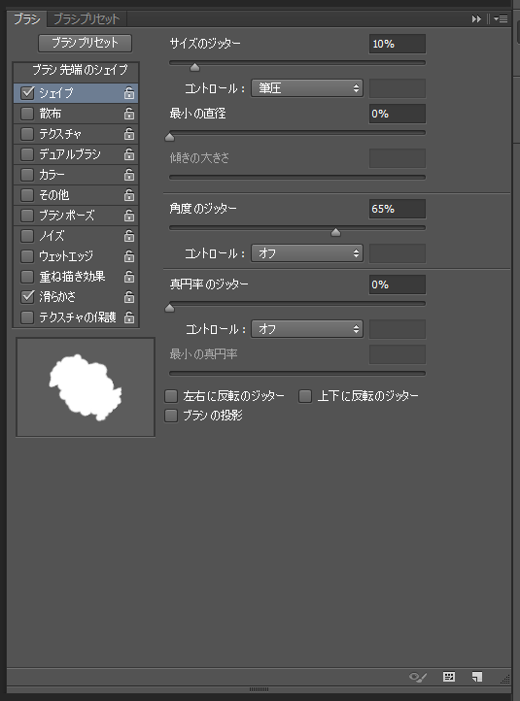This screenshot has height=701, width=520.
Task: Collapse panel with double-arrow icon
Action: 476,19
